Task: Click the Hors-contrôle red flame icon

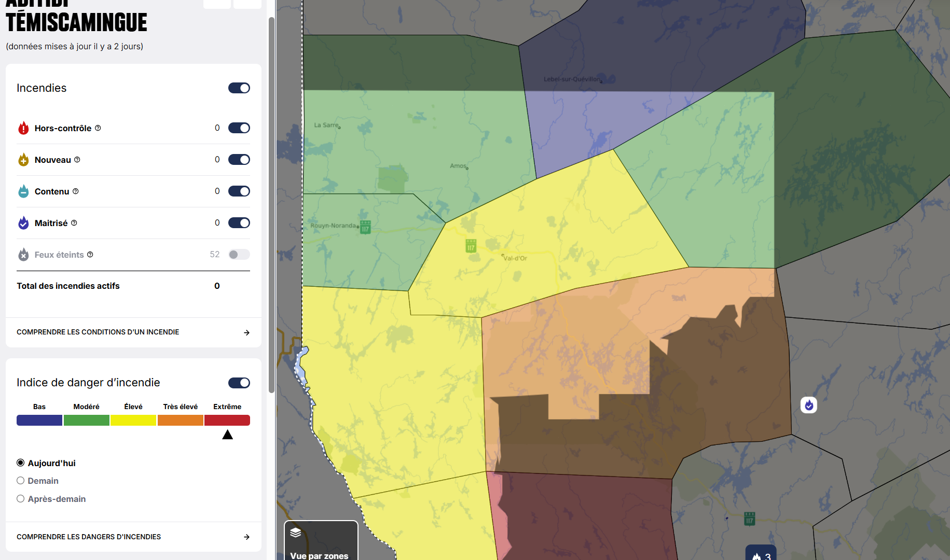Action: (23, 128)
